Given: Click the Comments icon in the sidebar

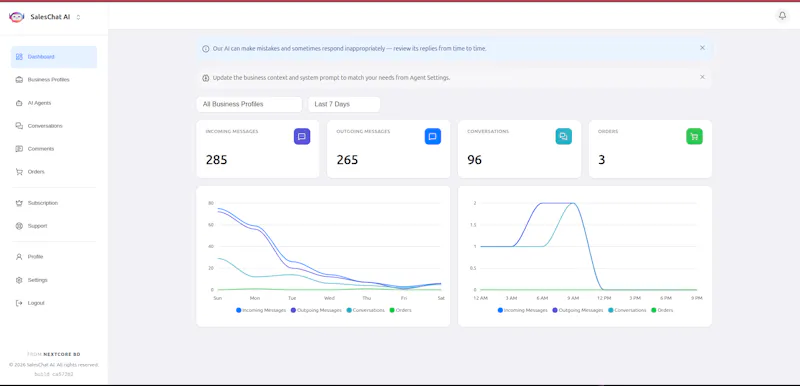Looking at the screenshot, I should point(19,149).
